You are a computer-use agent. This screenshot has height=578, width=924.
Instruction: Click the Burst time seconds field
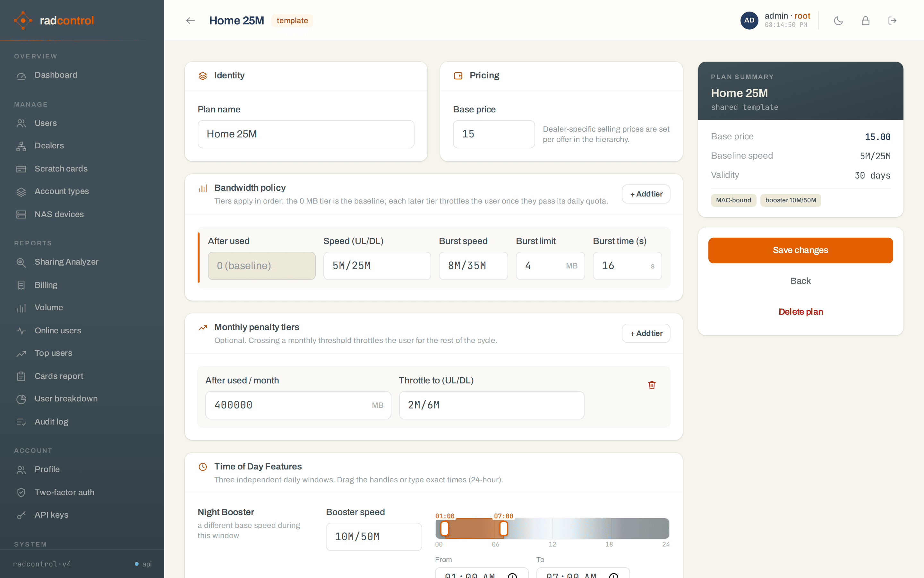pos(627,266)
